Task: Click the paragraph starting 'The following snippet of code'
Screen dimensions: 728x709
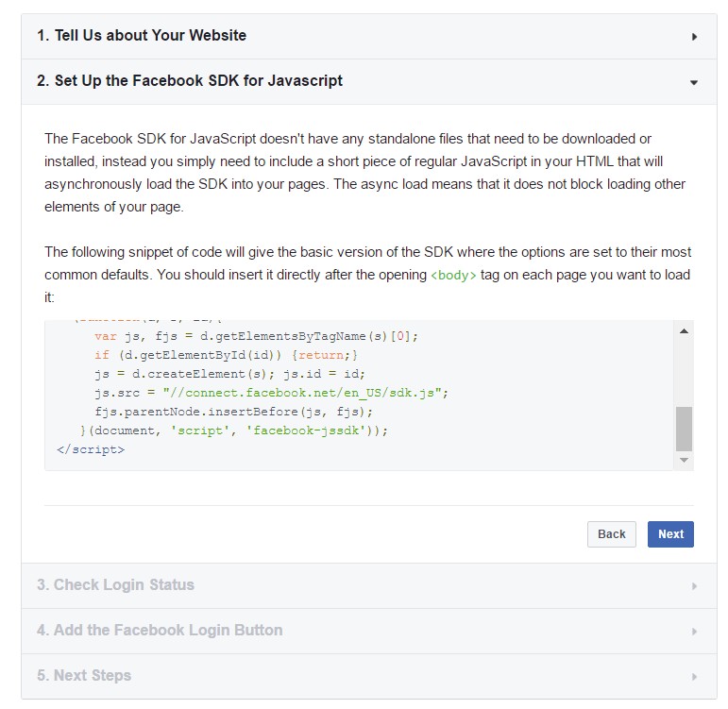Action: pyautogui.click(x=367, y=275)
